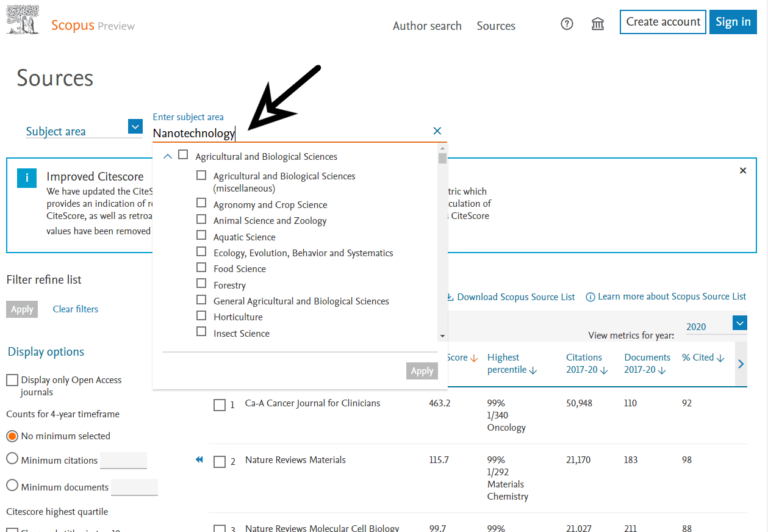Open Ca-A Cancer Journal for Clinicians
Viewport: 768px width, 532px height.
click(x=312, y=403)
